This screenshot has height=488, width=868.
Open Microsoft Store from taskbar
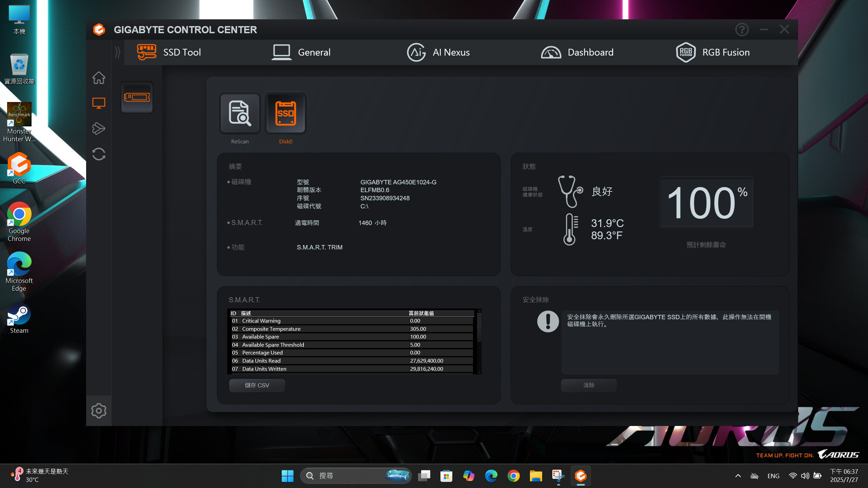[x=446, y=476]
